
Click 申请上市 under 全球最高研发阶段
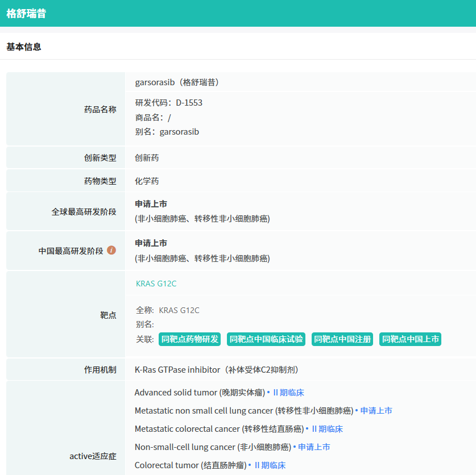(151, 204)
